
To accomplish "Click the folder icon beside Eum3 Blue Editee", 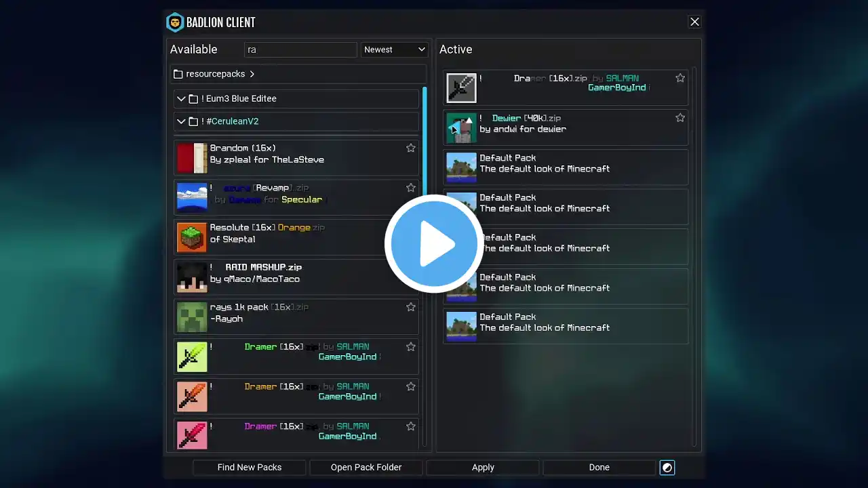I will coord(193,99).
